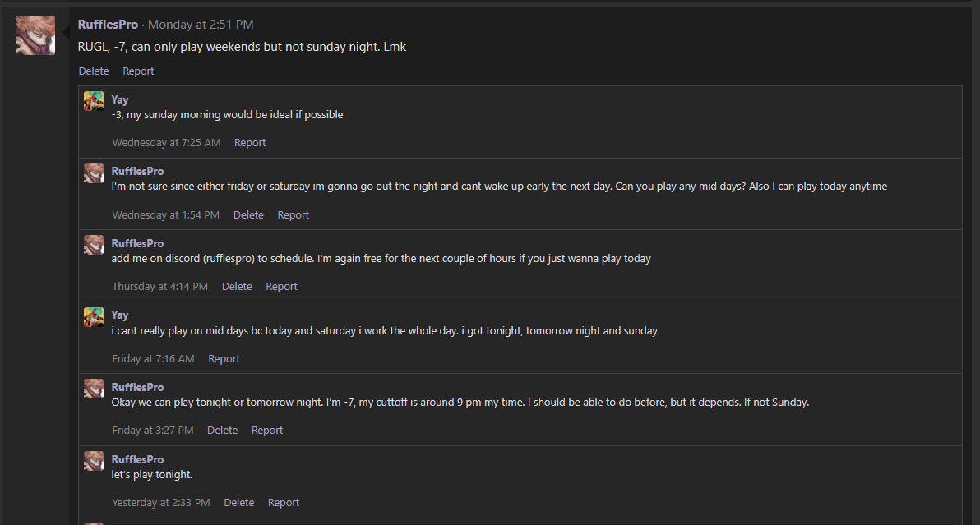Report the top post from Monday 2:51 PM
This screenshot has height=525, width=980.
pos(138,71)
